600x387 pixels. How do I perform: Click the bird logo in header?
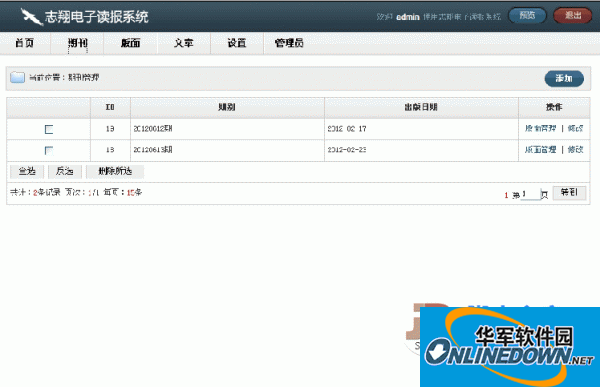pyautogui.click(x=31, y=16)
